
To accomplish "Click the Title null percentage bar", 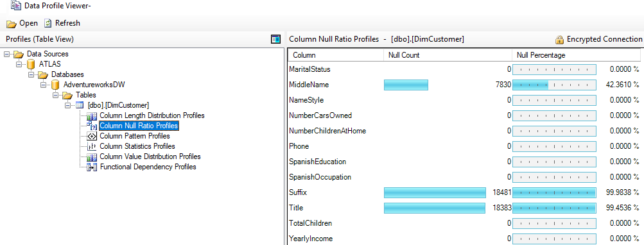I will pos(555,208).
